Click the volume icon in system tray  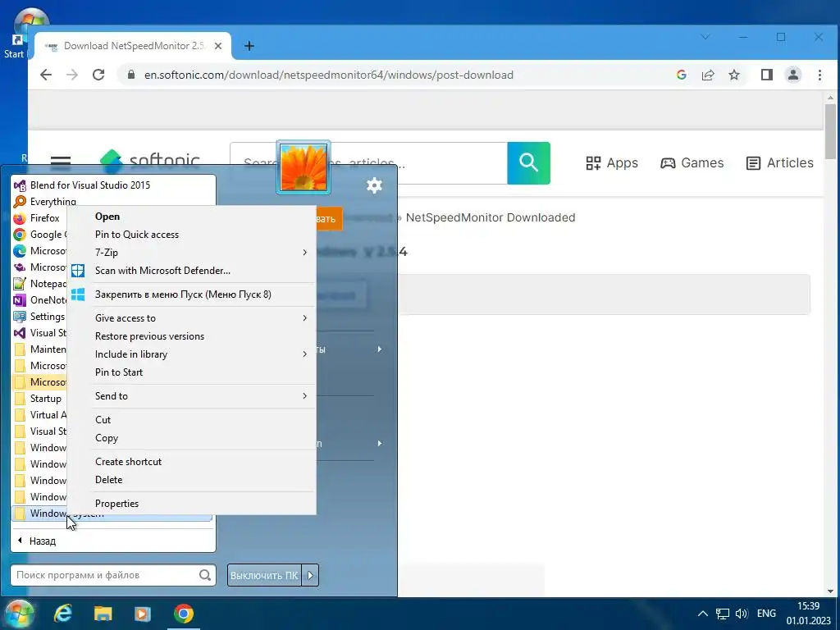(742, 614)
